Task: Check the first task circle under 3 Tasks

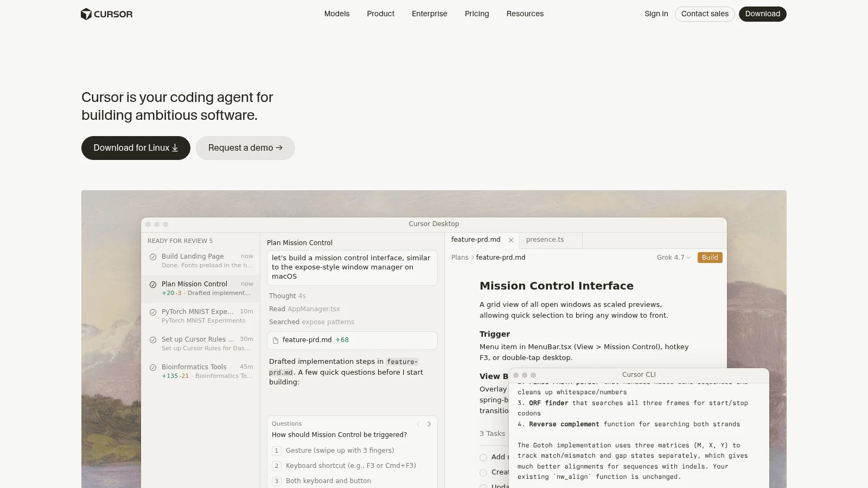Action: pyautogui.click(x=483, y=458)
